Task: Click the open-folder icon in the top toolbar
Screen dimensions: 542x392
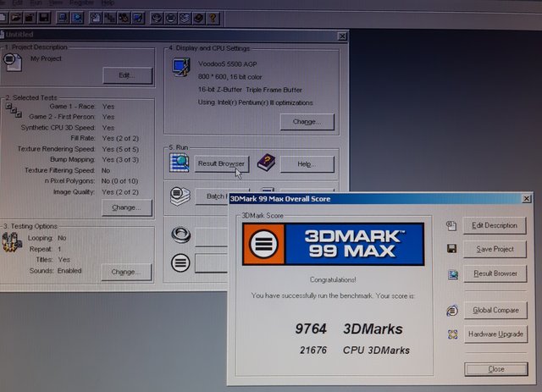Action: (15, 17)
